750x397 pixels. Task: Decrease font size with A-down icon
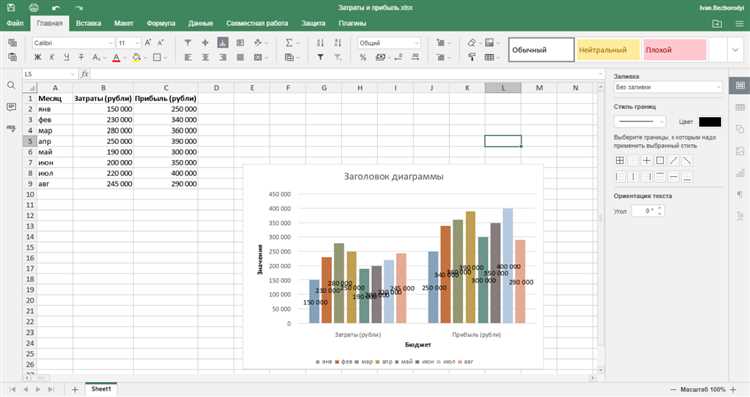(x=161, y=43)
